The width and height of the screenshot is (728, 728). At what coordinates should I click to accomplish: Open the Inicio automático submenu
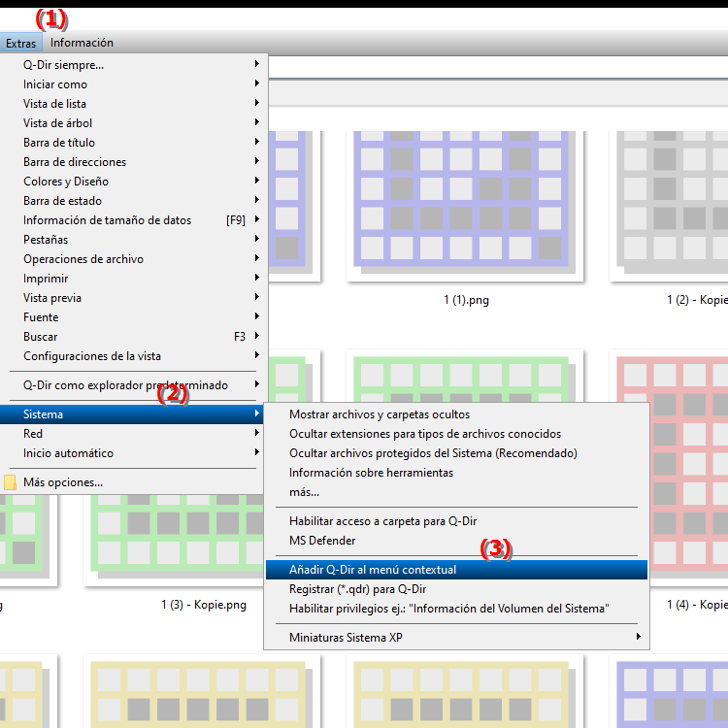(x=132, y=453)
